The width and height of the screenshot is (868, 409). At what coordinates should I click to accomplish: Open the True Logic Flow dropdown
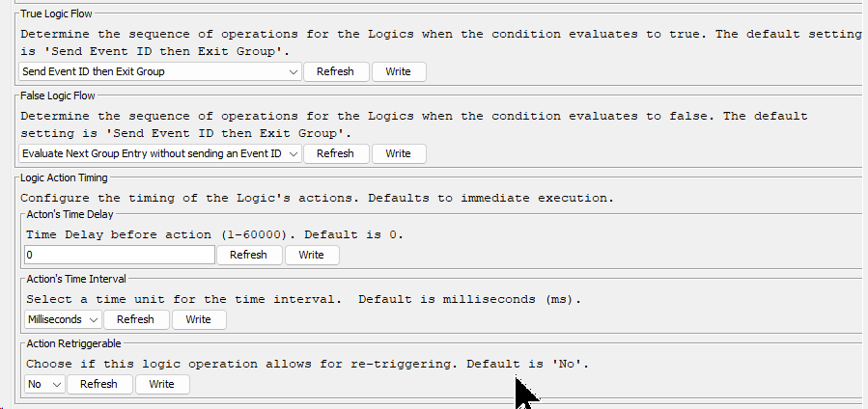pos(160,71)
